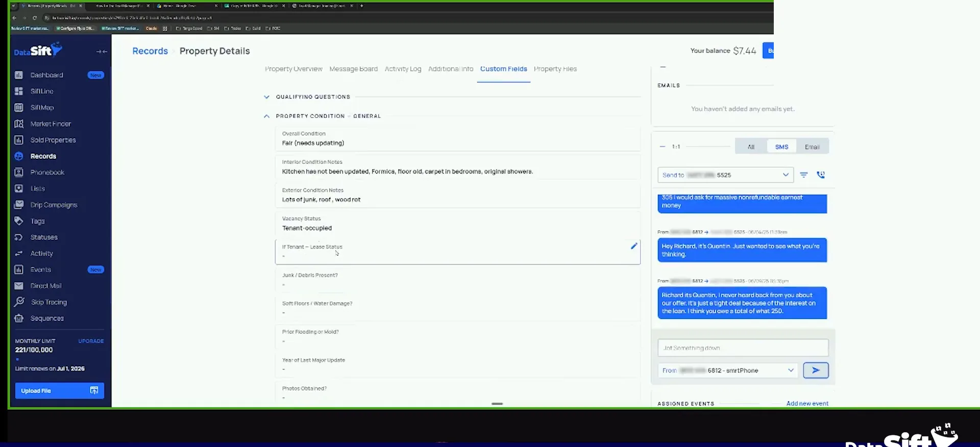
Task: Open the From smrtPhone dropdown
Action: point(728,370)
